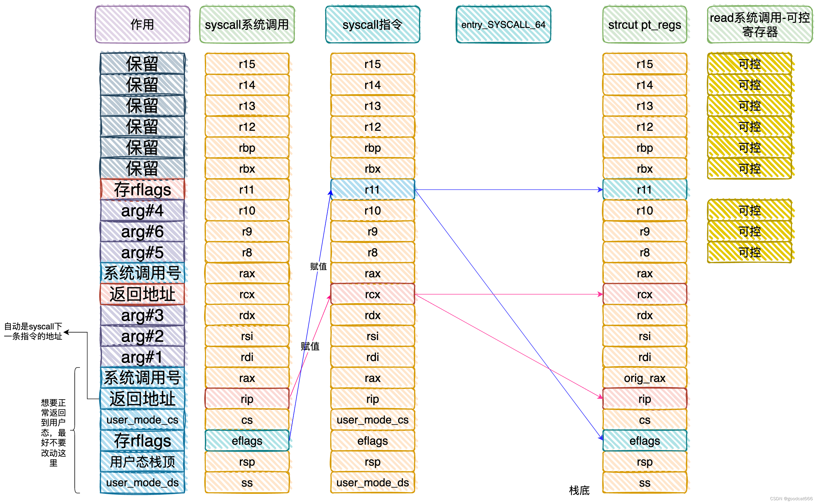Click the red 存rflags box

pyautogui.click(x=142, y=189)
